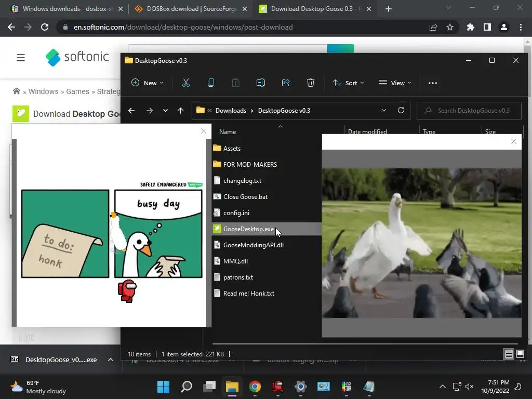532x399 pixels.
Task: Click the Chrome address bar URL
Action: pyautogui.click(x=183, y=27)
